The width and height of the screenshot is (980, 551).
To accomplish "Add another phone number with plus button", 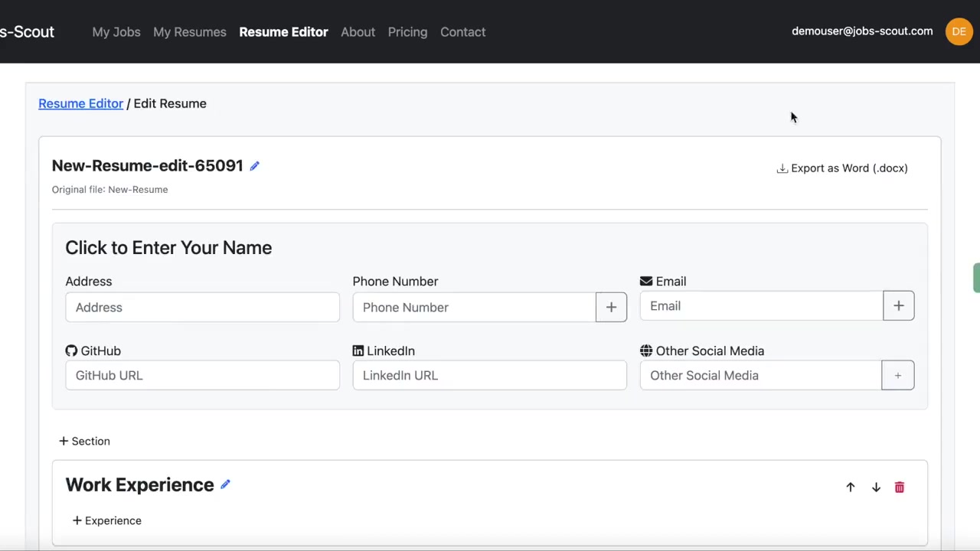I will coord(611,308).
